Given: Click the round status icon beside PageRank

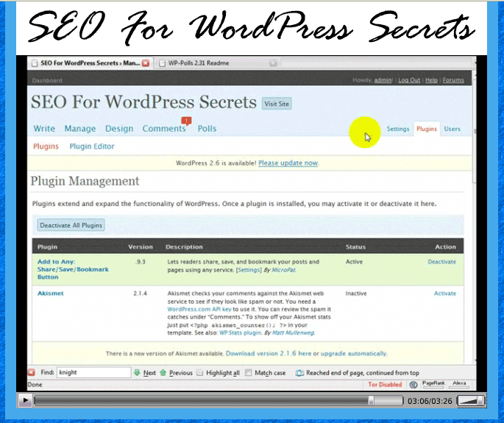Looking at the screenshot, I should [x=414, y=385].
